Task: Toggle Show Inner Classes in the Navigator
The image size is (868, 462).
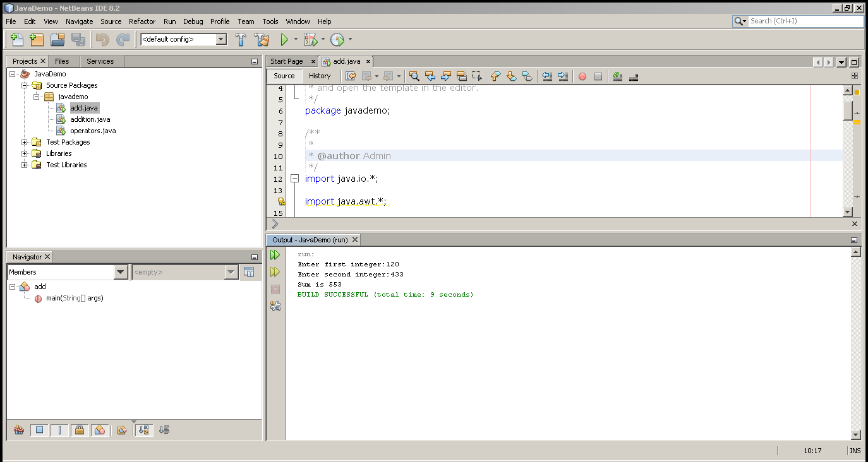Action: [100, 430]
